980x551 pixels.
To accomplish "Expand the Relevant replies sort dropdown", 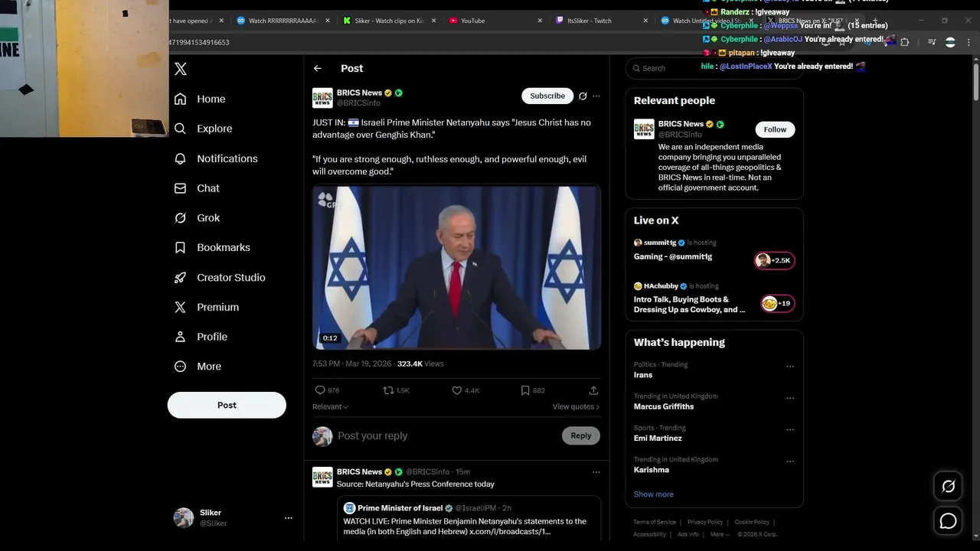I will tap(330, 407).
